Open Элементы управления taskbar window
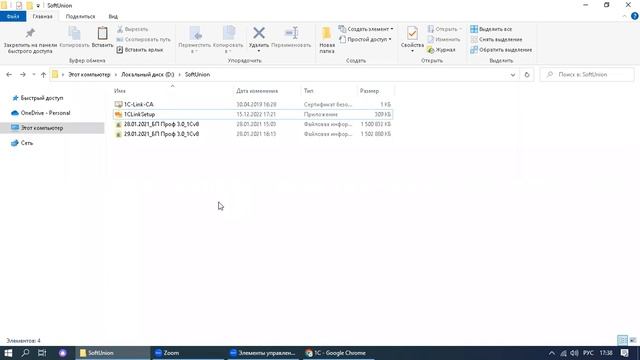 (263, 353)
